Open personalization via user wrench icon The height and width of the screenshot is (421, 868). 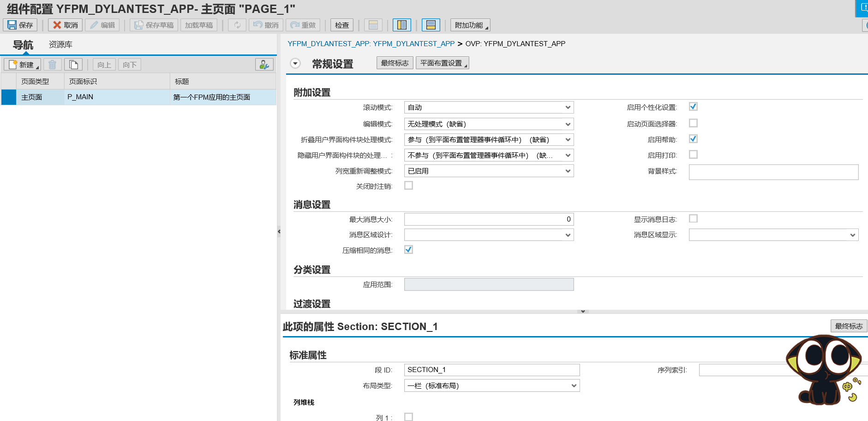264,64
